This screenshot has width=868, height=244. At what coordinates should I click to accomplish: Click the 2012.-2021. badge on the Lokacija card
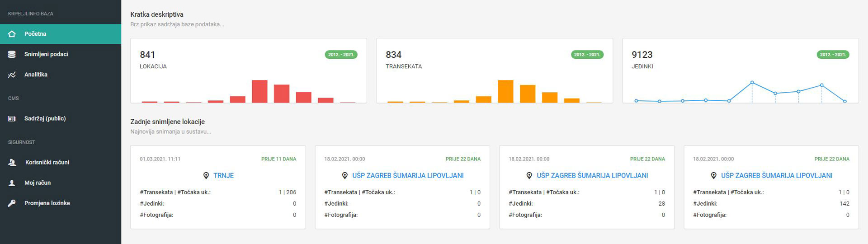click(341, 55)
